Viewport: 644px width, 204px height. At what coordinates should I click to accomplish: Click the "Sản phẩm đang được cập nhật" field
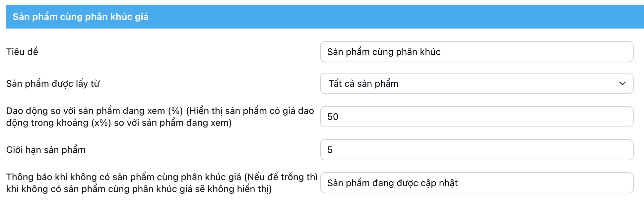pyautogui.click(x=392, y=183)
